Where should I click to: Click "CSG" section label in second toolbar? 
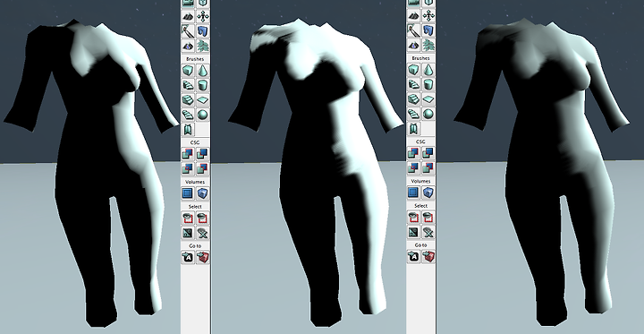420,141
